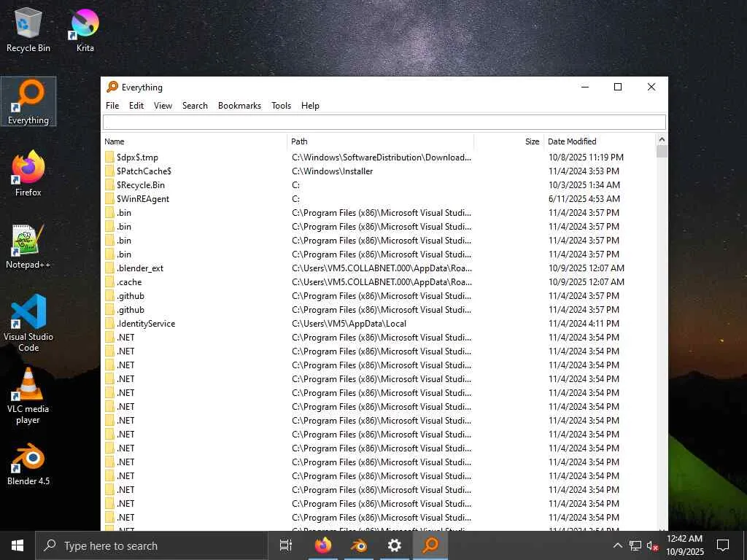Sort results by Size column header
747x560 pixels.
point(508,141)
